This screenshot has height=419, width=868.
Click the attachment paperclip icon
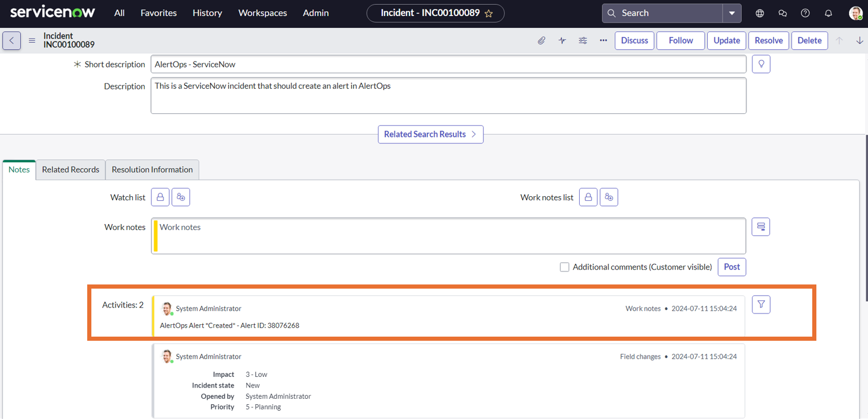click(541, 40)
